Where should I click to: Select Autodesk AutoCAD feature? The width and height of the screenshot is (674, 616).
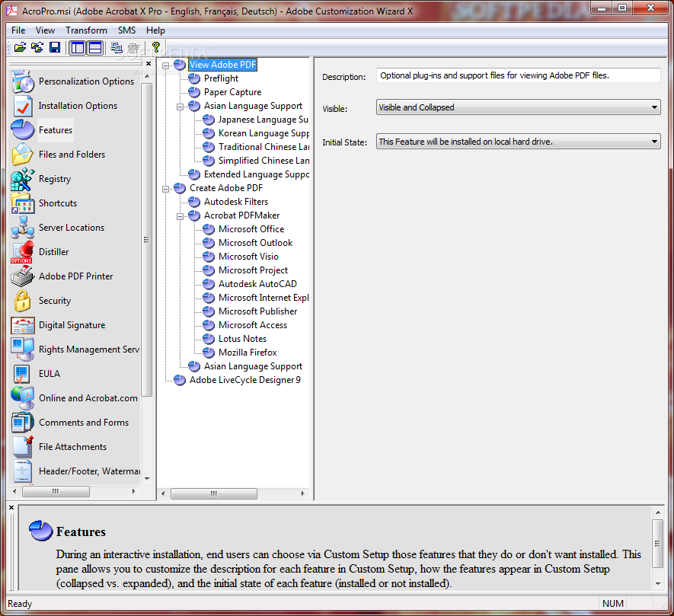257,284
